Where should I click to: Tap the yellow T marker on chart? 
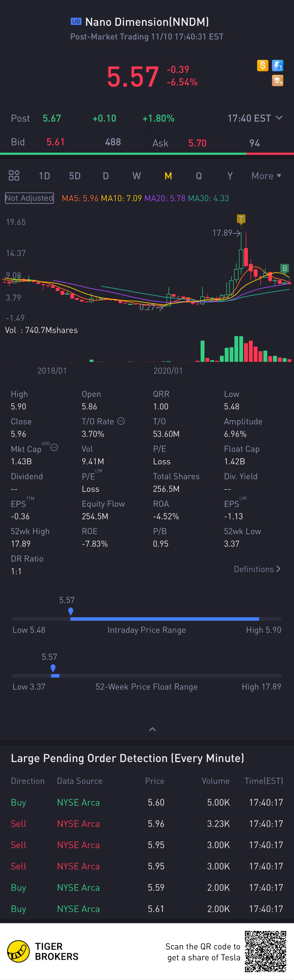(x=241, y=219)
